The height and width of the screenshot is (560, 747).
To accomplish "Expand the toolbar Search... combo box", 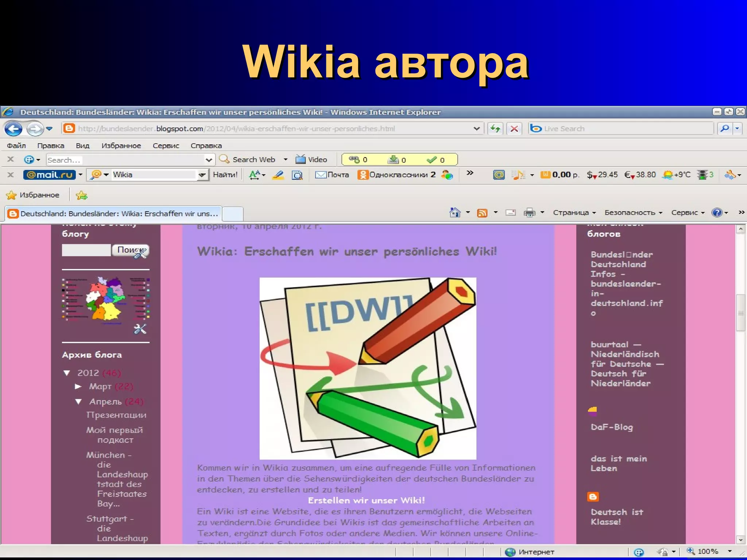I will [x=209, y=160].
